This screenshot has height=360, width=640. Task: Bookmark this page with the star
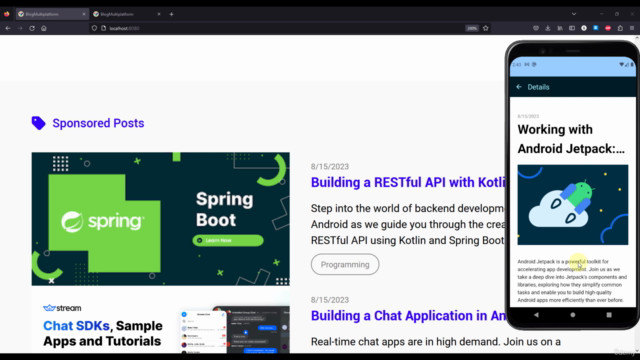point(485,28)
